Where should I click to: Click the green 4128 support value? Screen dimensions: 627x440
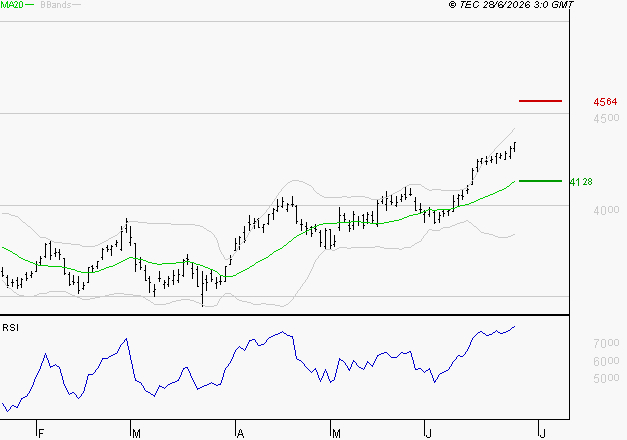581,182
